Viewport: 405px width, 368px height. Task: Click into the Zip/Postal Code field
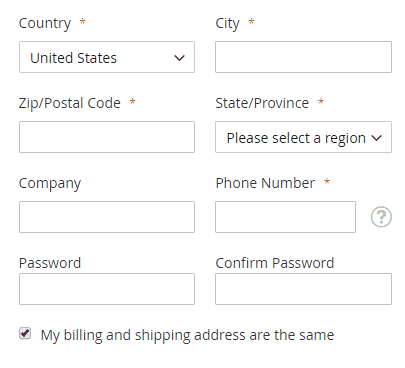point(107,137)
